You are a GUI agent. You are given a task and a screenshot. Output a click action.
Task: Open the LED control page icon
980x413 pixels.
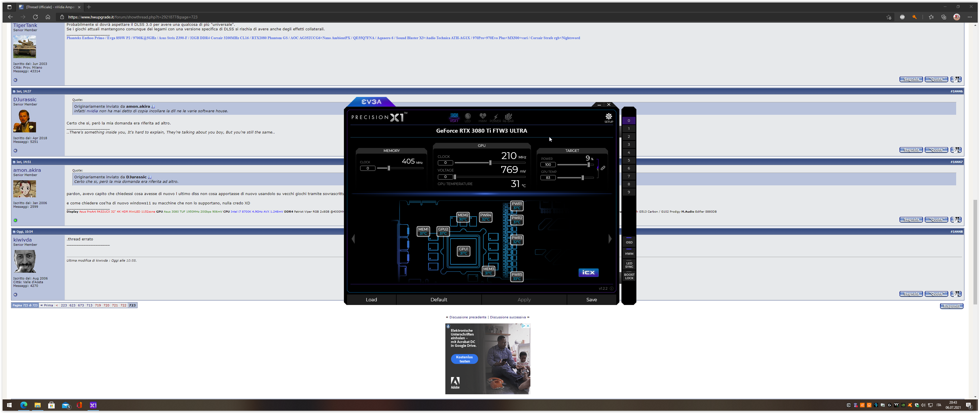coord(467,117)
